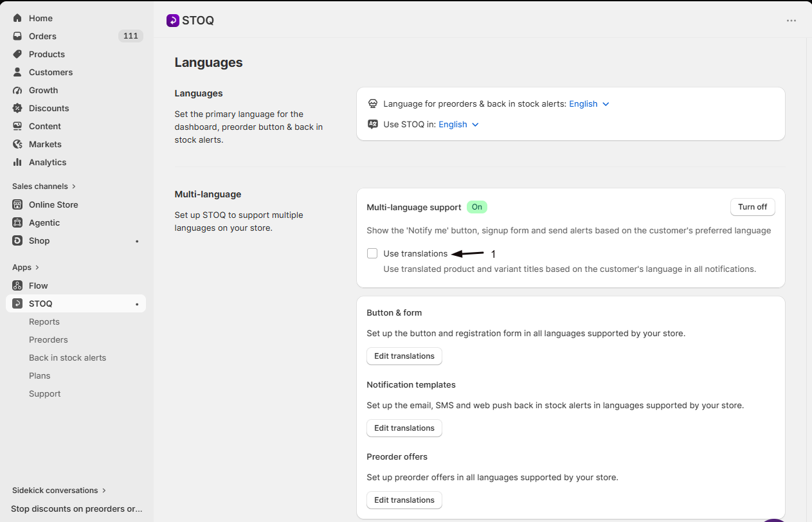Image resolution: width=812 pixels, height=522 pixels.
Task: Click the Analytics bar chart icon
Action: click(x=17, y=162)
